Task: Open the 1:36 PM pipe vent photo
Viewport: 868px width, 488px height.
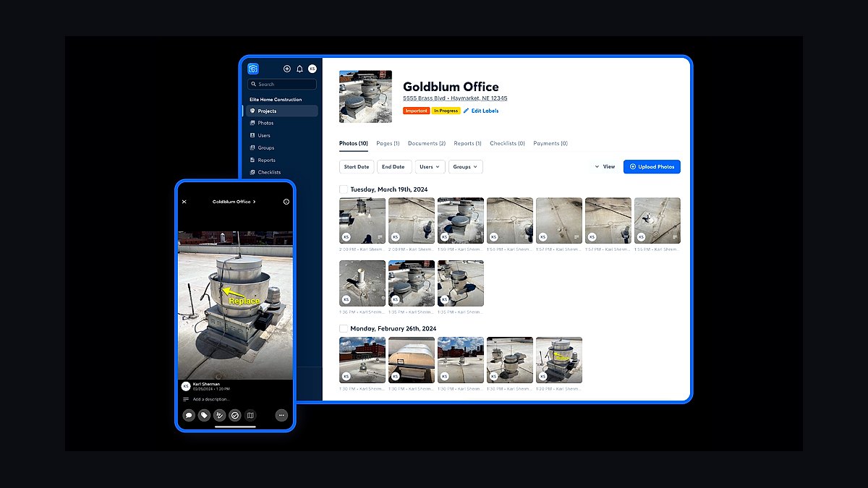Action: coord(362,283)
